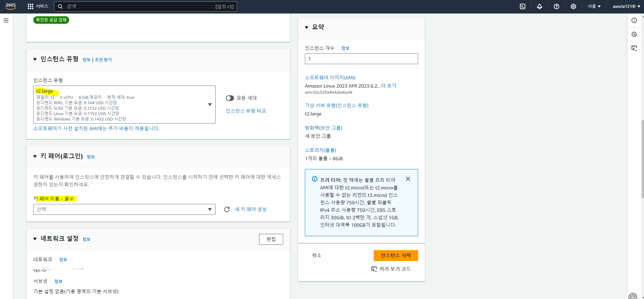Open the key pair name dropdown

pos(124,209)
